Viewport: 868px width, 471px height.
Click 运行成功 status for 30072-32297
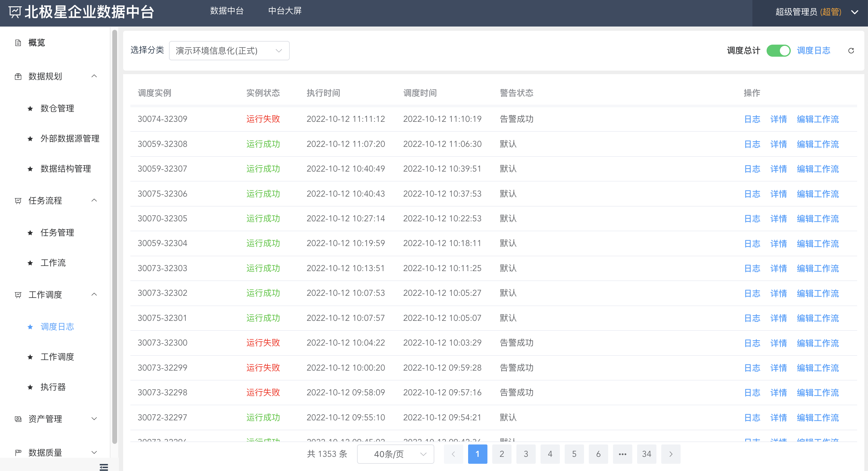(x=263, y=417)
